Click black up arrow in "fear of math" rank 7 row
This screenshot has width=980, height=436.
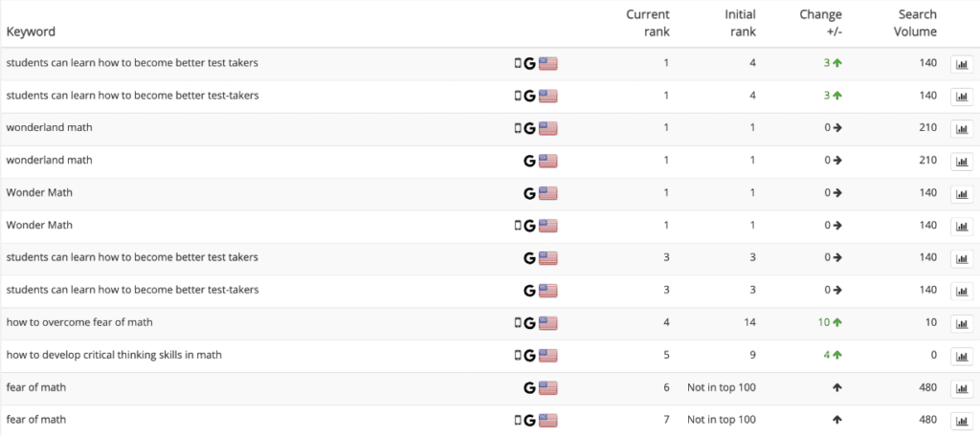coord(836,421)
